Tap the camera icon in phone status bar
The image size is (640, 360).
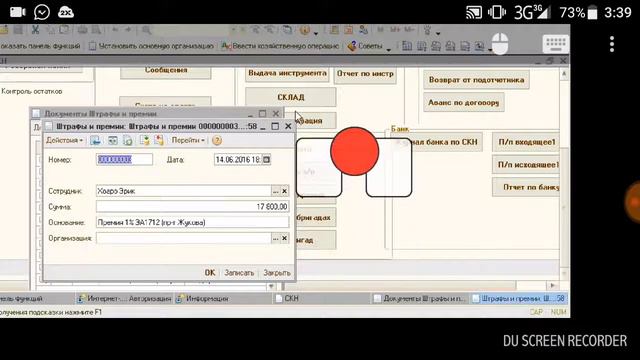tap(17, 12)
